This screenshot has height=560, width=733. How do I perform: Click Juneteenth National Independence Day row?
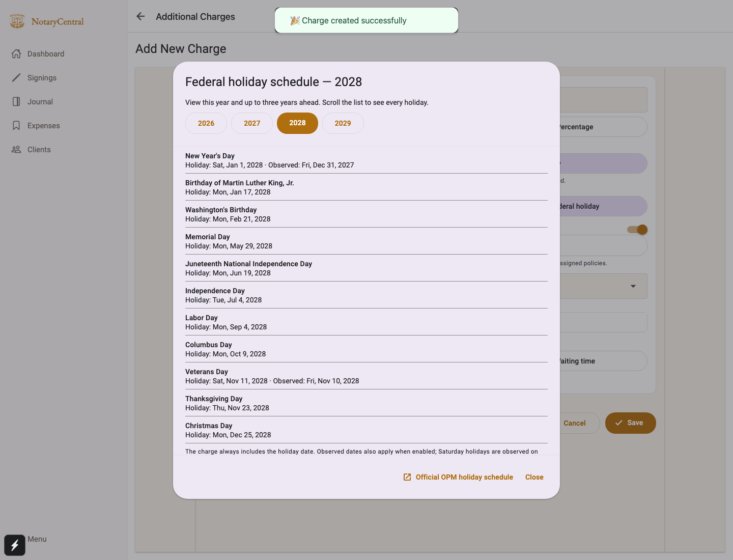366,268
